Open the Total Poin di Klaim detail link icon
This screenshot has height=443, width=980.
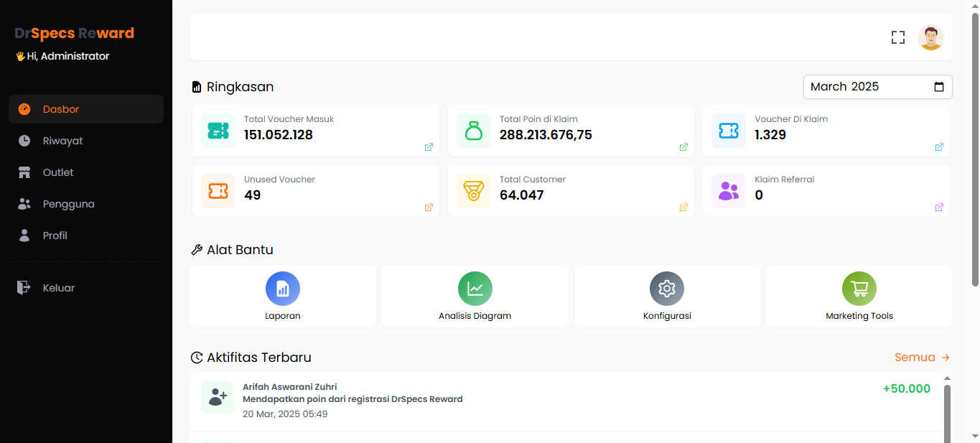click(683, 147)
